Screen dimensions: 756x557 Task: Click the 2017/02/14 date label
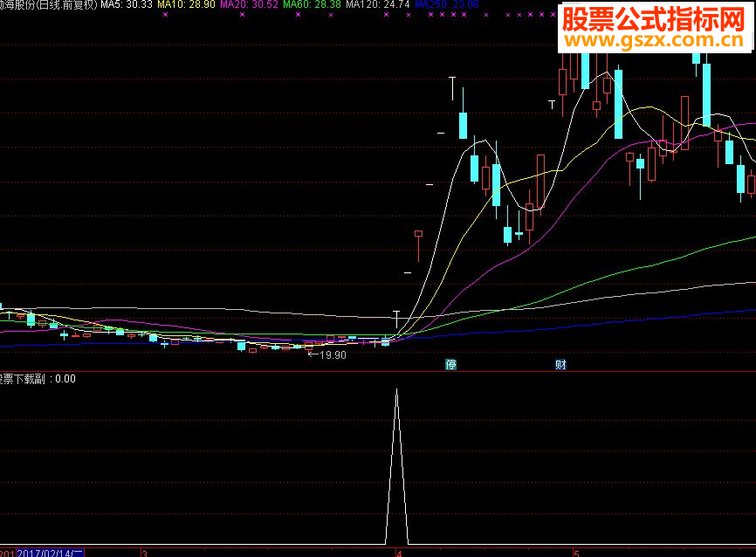point(50,553)
